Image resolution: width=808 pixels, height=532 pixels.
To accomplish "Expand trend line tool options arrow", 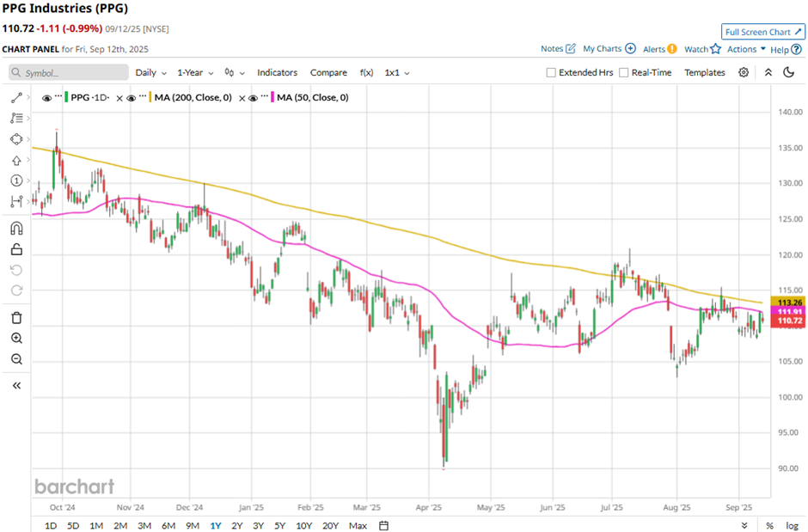I will (x=28, y=97).
